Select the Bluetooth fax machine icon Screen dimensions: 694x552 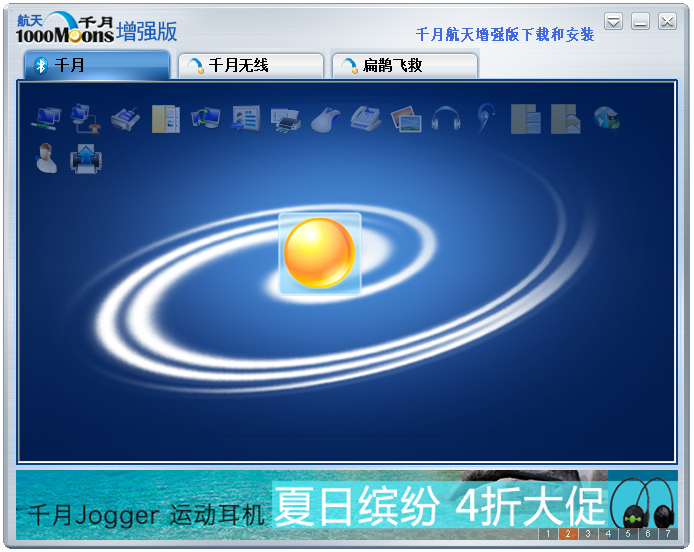(366, 119)
